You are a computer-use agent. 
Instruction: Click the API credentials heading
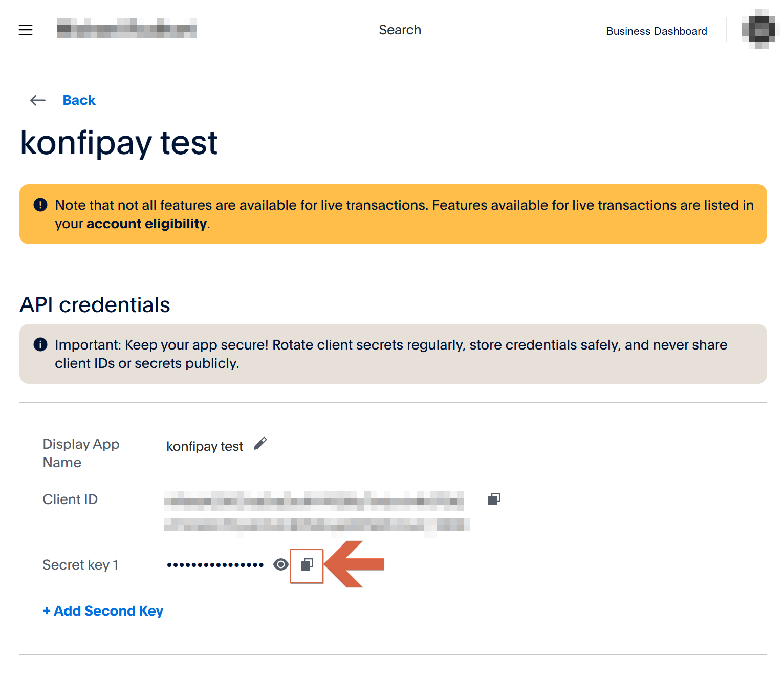click(x=95, y=305)
